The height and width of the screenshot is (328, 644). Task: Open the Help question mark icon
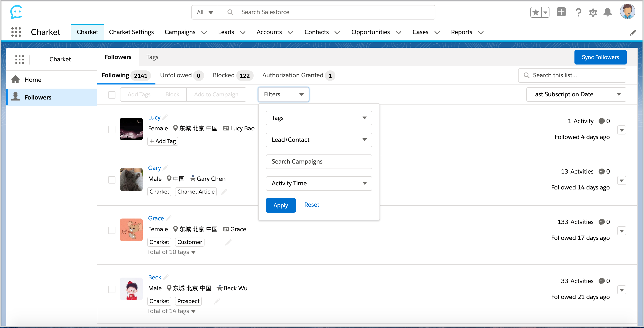click(578, 12)
